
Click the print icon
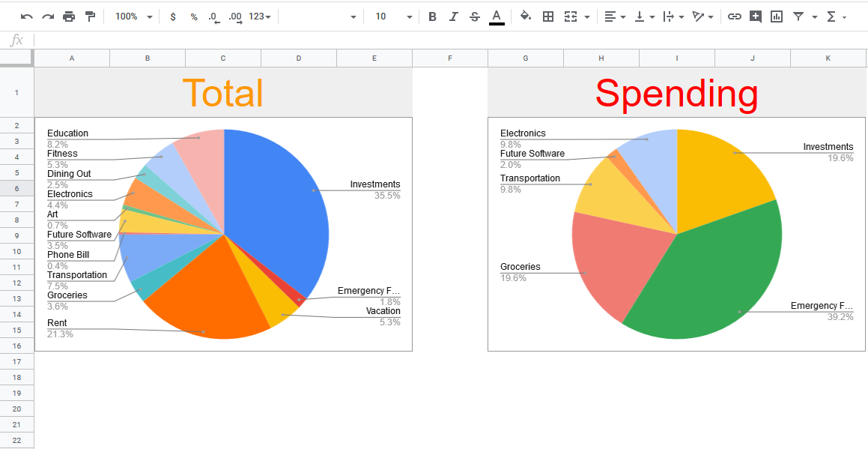coord(68,16)
